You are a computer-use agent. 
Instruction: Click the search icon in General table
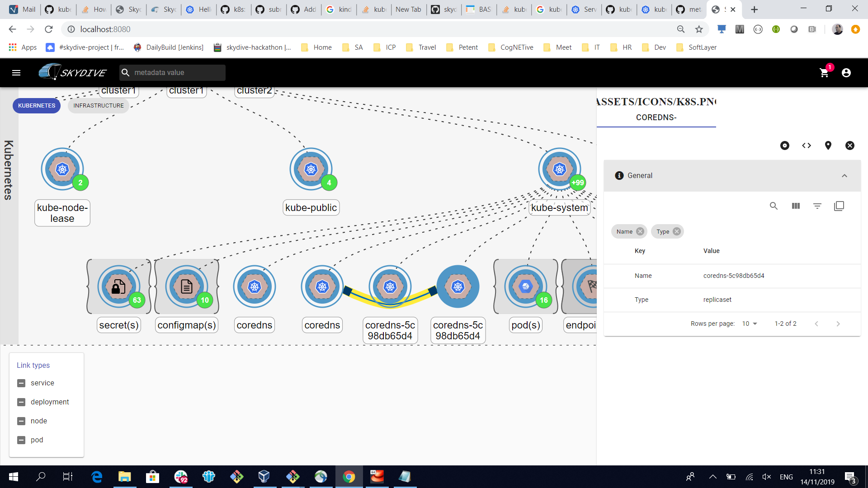(x=774, y=206)
